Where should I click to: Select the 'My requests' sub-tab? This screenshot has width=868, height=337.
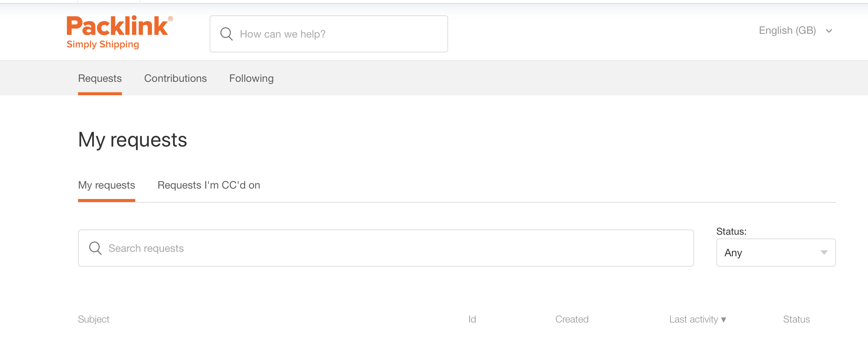107,185
